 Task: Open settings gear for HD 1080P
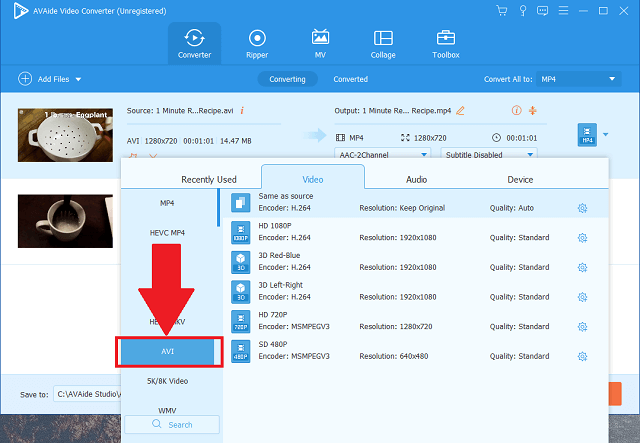point(582,238)
